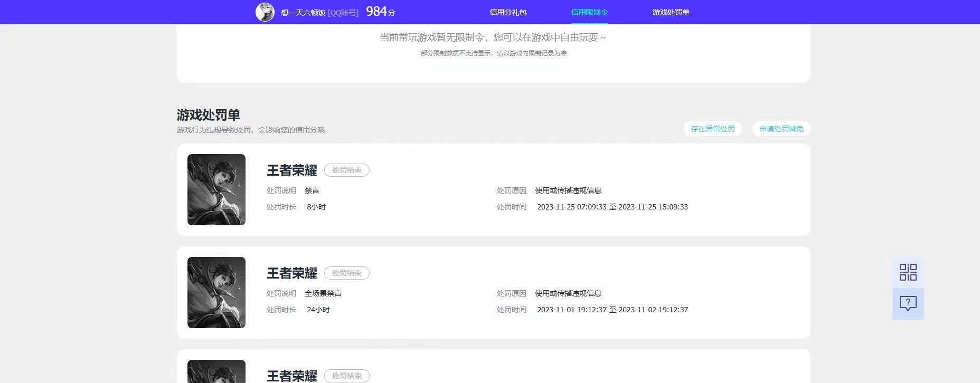The width and height of the screenshot is (980, 383).
Task: Switch to 信用分礼包 tab
Action: [x=508, y=12]
